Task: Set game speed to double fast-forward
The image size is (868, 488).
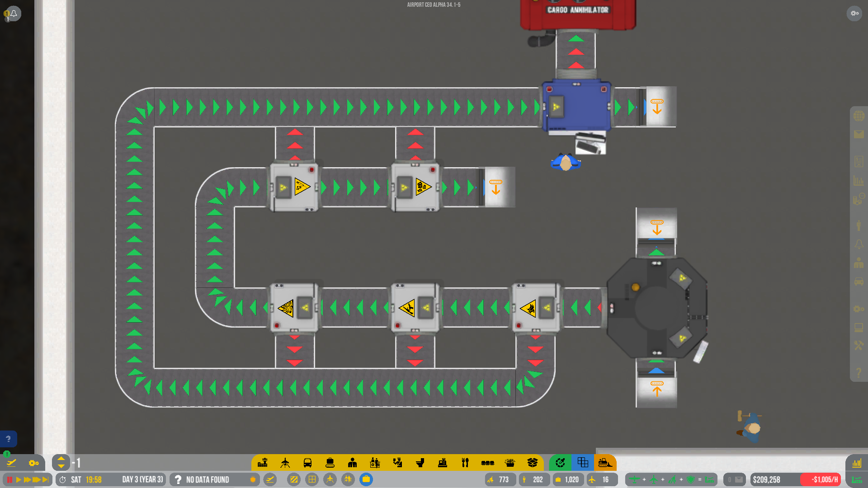Action: 27,479
